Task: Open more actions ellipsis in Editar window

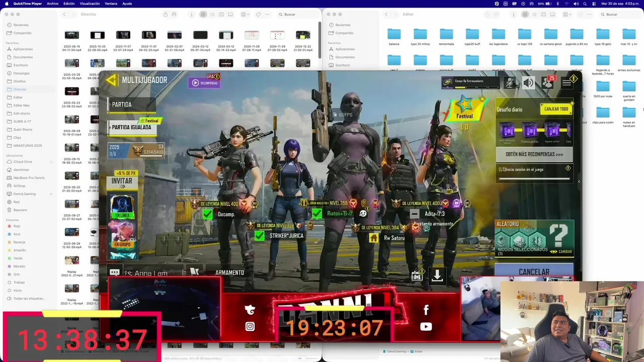Action: tap(589, 14)
